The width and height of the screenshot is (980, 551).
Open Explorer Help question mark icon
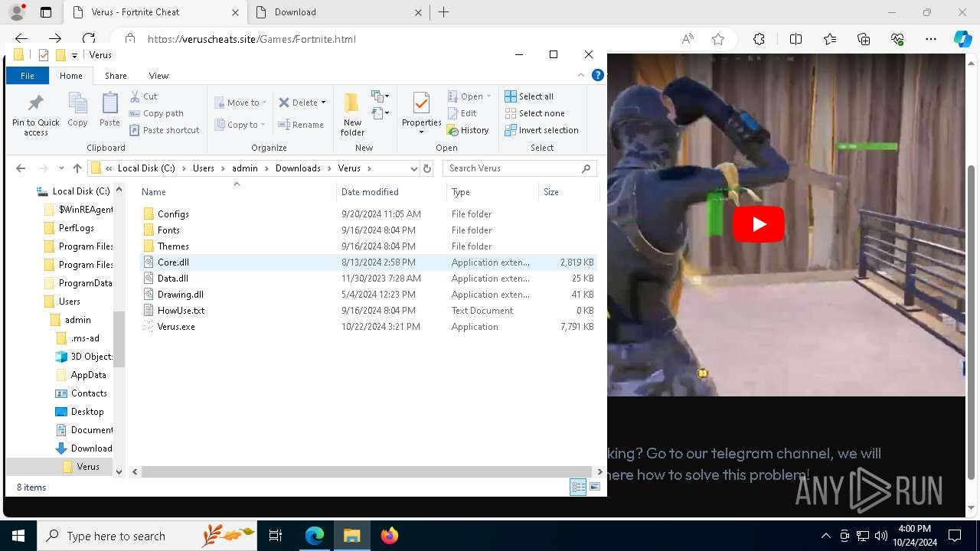point(598,75)
